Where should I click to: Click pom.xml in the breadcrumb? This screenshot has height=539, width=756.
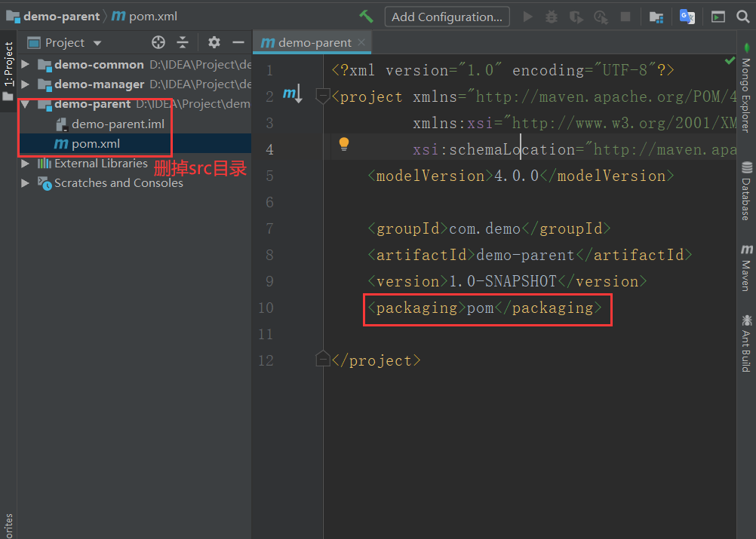tap(153, 17)
